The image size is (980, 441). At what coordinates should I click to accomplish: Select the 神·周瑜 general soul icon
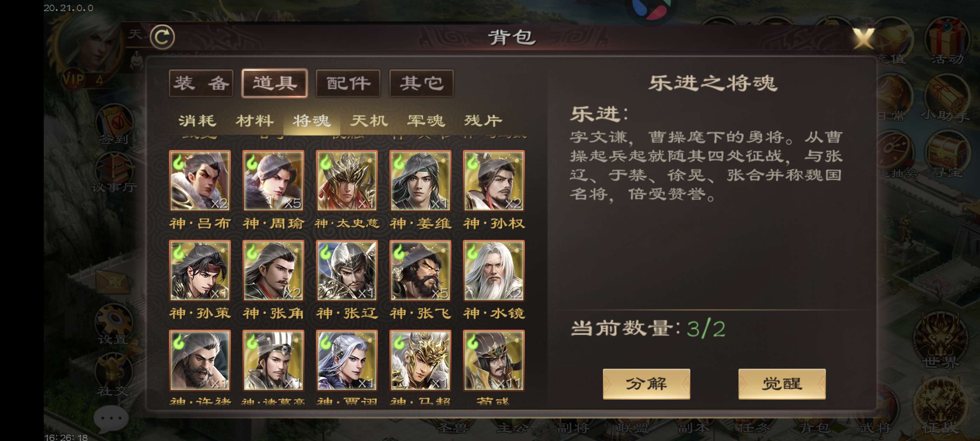[273, 181]
